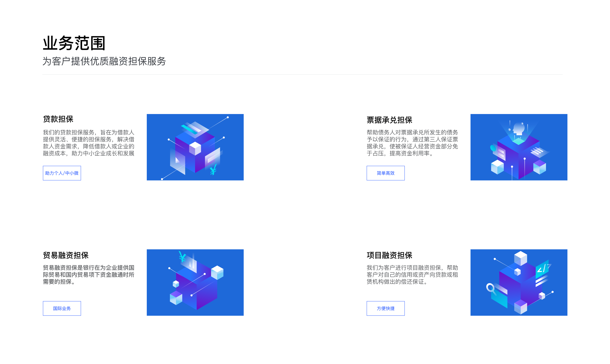Open the 贸易融资担保 illustration image
Viewport: 610px width, 364px height.
click(195, 282)
